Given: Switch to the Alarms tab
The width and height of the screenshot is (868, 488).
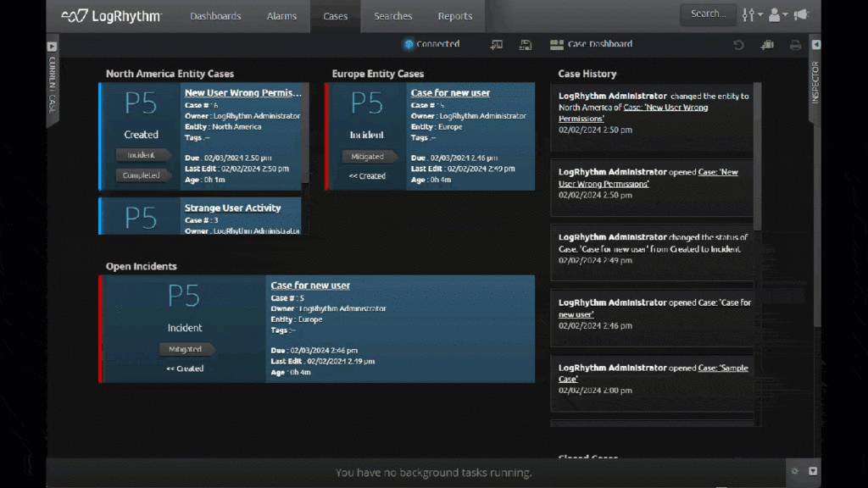Looking at the screenshot, I should 281,15.
